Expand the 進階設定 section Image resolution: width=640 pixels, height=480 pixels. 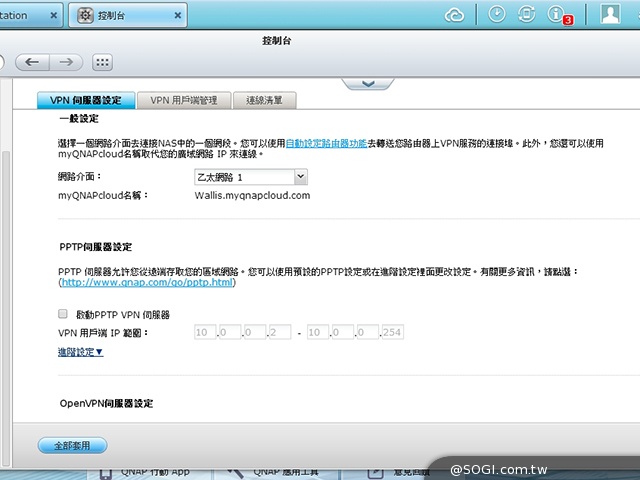coord(80,352)
